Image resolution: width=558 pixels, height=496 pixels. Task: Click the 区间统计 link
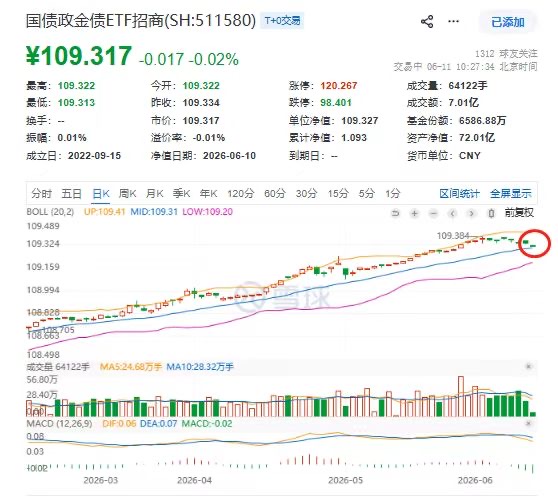point(459,194)
